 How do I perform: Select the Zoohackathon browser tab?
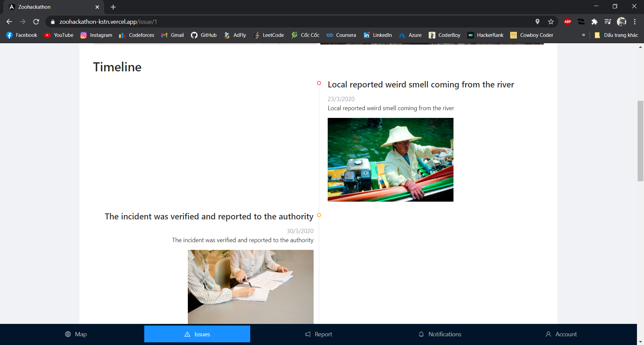pos(54,7)
